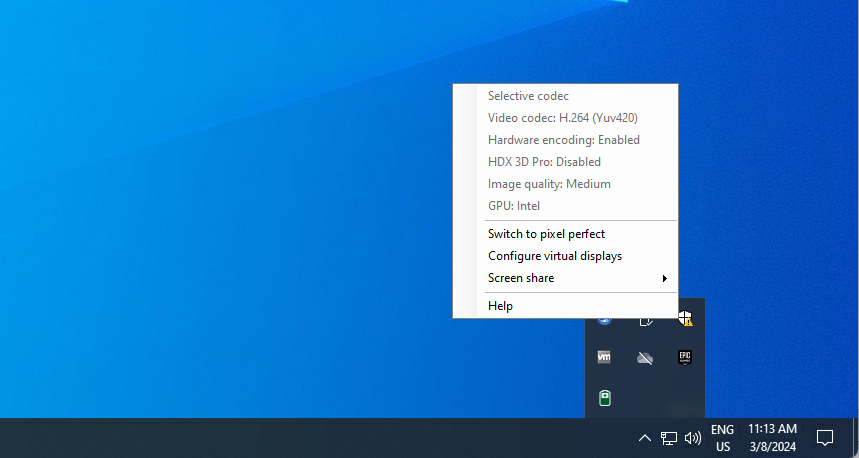Viewport: 859px width, 458px height.
Task: Open the OneDrive cloud tray icon
Action: pos(645,357)
